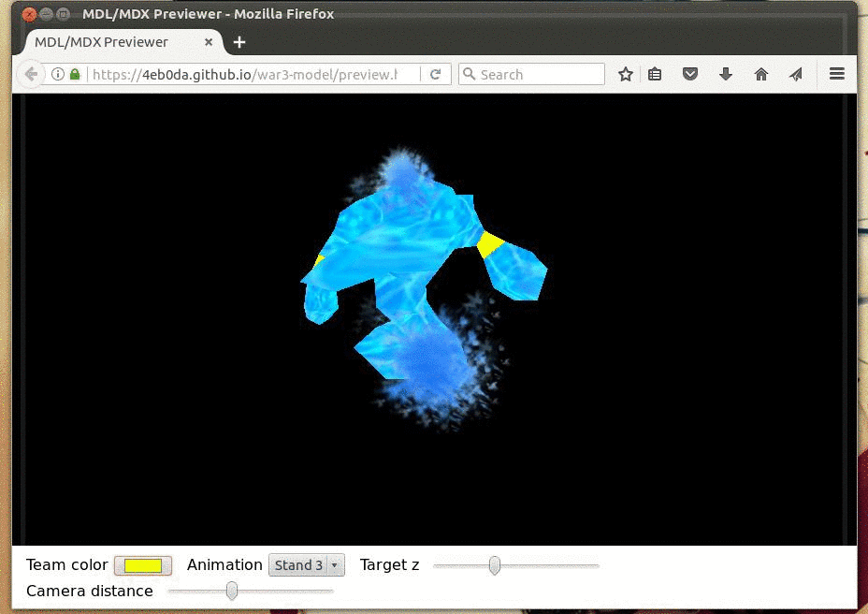Click the Target z label
This screenshot has width=868, height=614.
click(390, 565)
